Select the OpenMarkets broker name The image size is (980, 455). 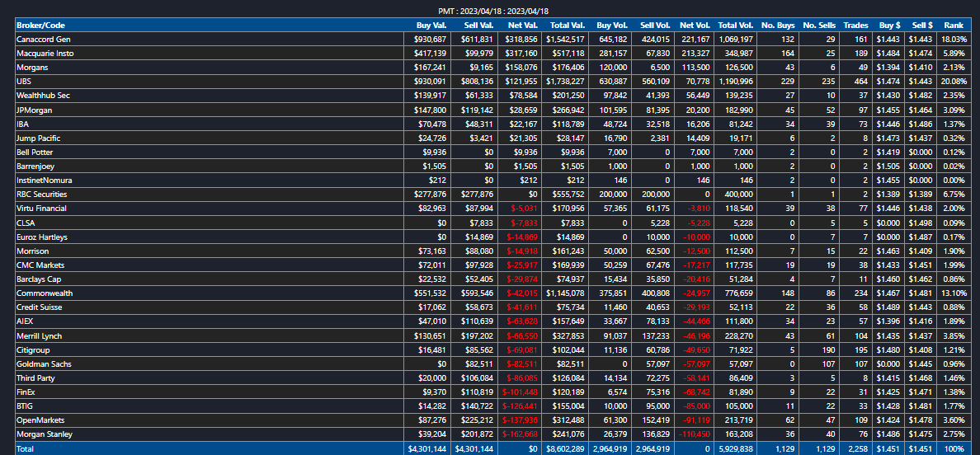(40, 420)
